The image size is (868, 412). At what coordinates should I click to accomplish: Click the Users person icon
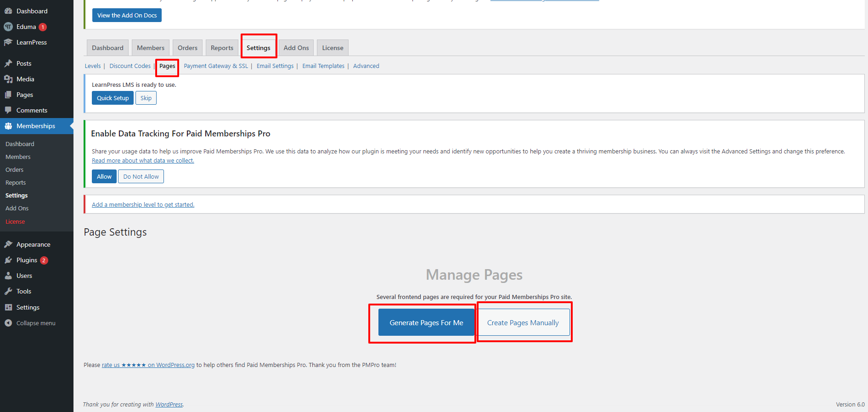coord(8,276)
